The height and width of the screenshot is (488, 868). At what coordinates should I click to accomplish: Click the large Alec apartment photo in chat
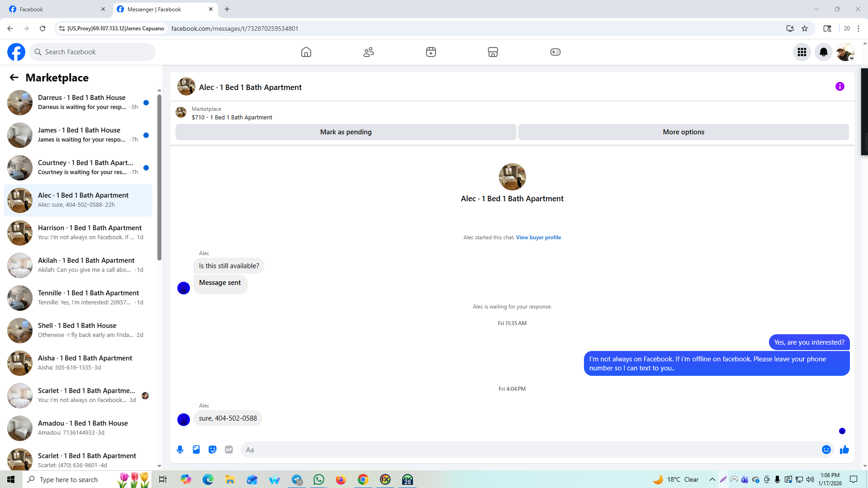tap(512, 177)
